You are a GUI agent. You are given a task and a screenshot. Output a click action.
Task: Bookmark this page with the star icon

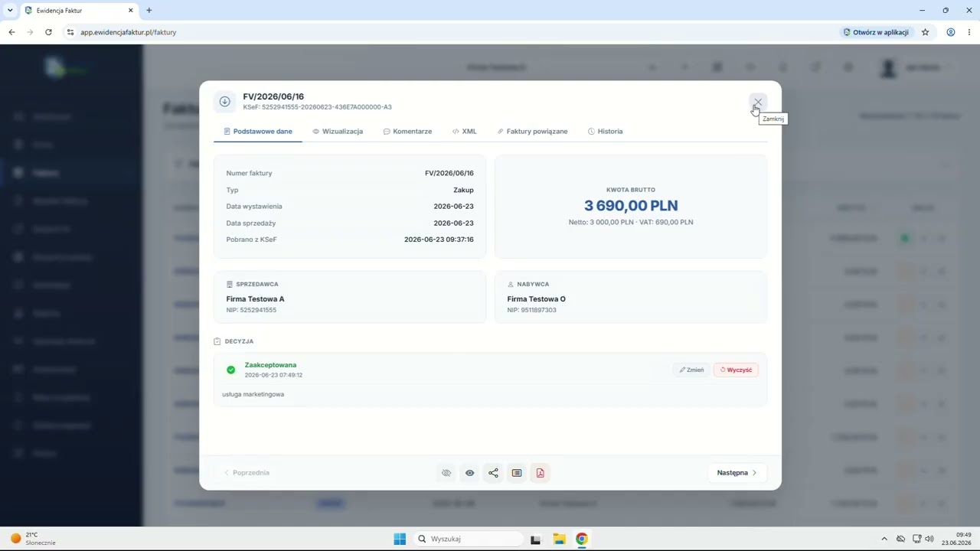coord(925,32)
